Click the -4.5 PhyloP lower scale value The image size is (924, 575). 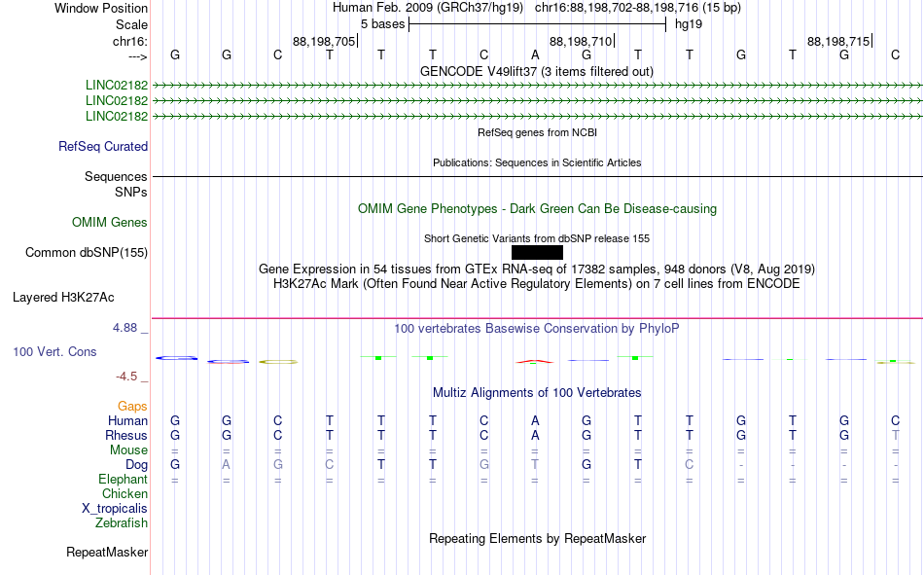coord(126,377)
